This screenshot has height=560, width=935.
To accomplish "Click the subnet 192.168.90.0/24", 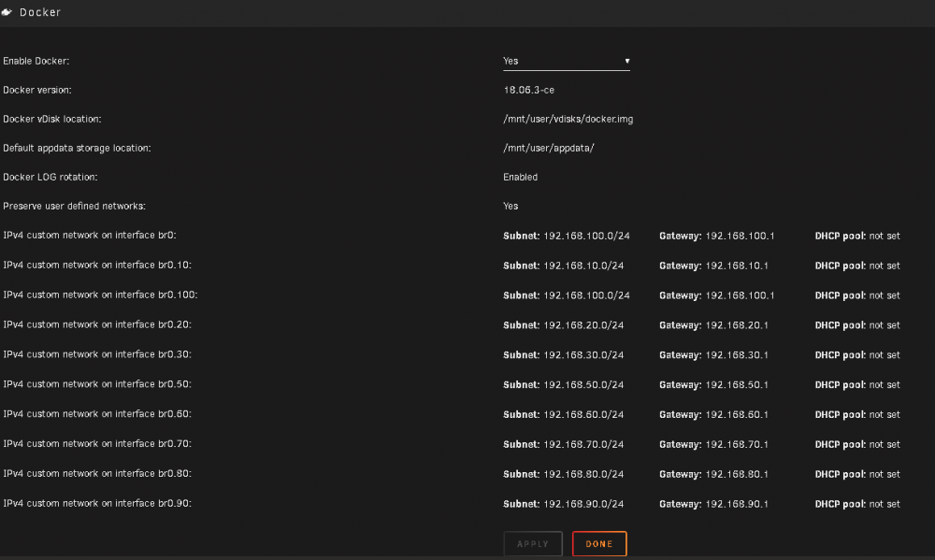I will 583,505.
